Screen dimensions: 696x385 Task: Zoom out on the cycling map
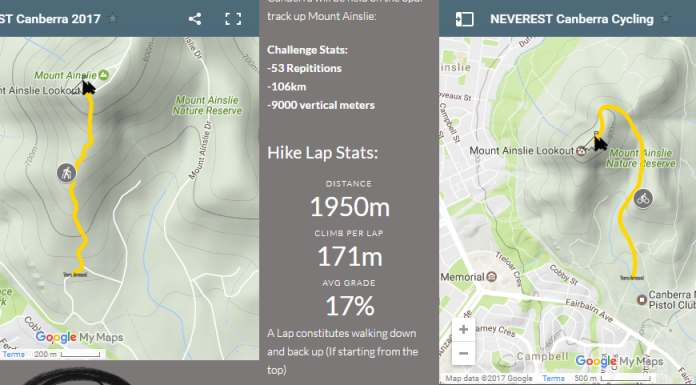(x=463, y=353)
